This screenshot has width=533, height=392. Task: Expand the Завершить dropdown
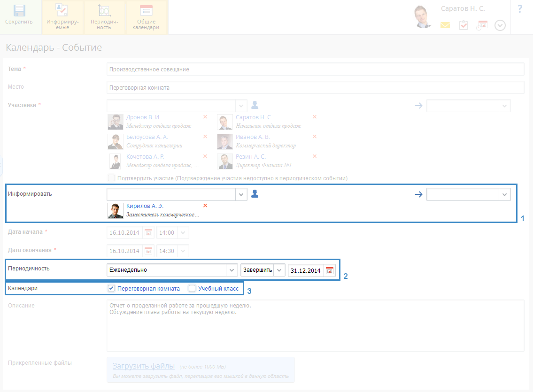pyautogui.click(x=279, y=270)
